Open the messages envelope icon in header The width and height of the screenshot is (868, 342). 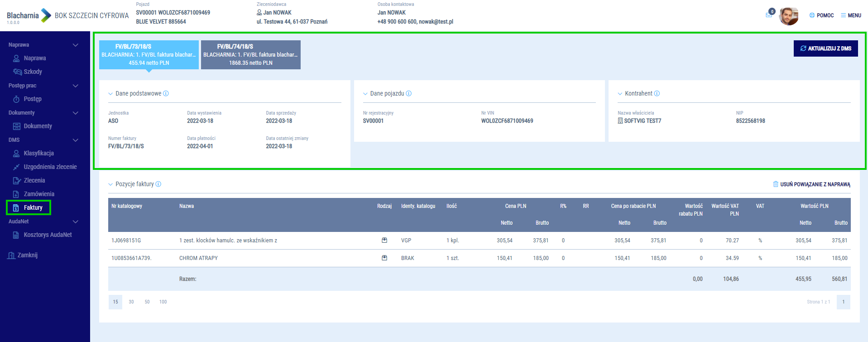pos(769,15)
